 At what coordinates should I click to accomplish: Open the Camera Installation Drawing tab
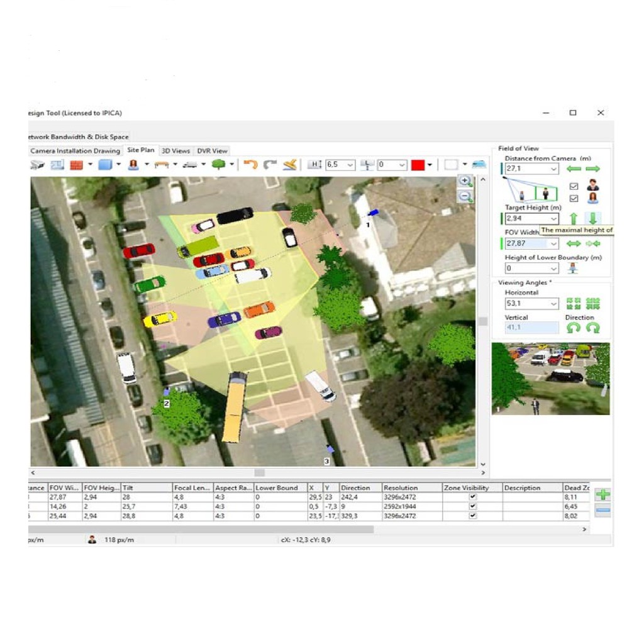coord(74,150)
